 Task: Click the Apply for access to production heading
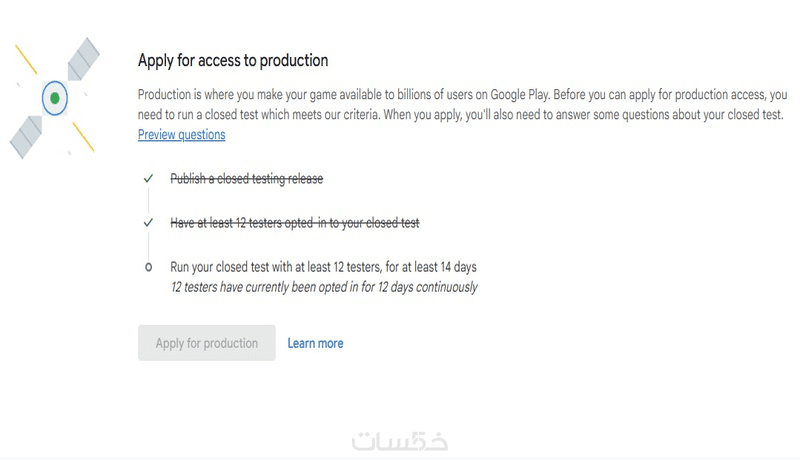tap(233, 61)
